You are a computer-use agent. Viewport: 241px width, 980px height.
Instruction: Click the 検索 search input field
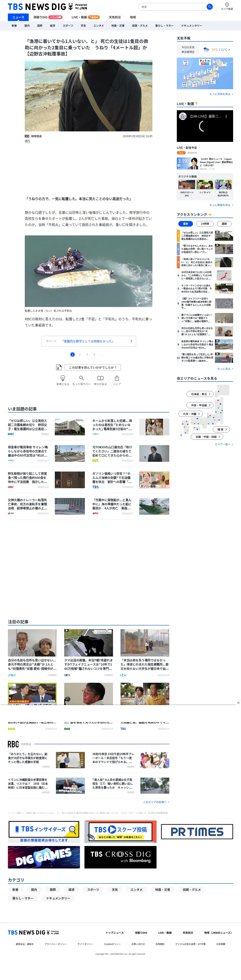172,7
